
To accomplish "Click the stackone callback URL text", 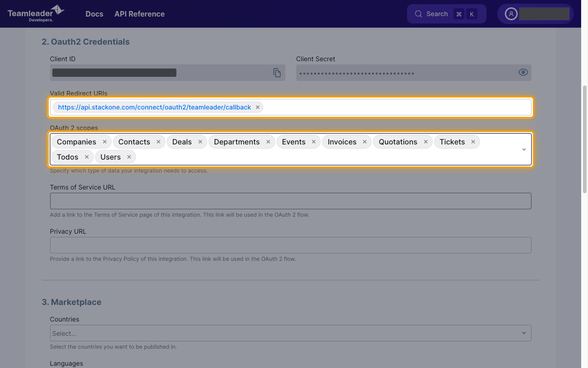I will 154,107.
